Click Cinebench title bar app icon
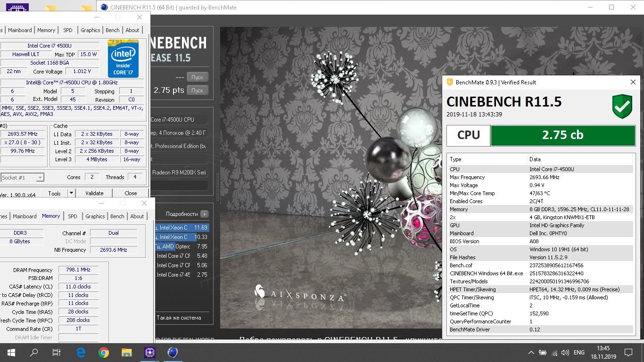Screen dimensions: 644x362 [x=104, y=7]
